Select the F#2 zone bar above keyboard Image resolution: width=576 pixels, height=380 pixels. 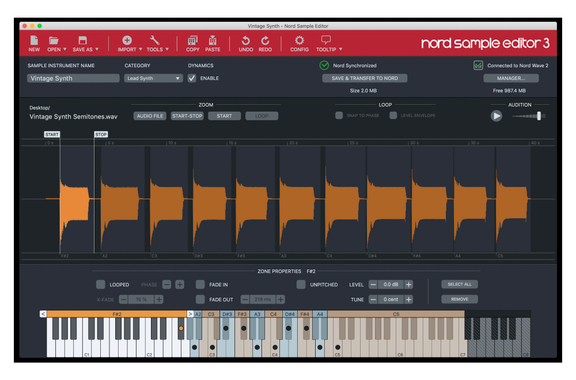coord(117,314)
